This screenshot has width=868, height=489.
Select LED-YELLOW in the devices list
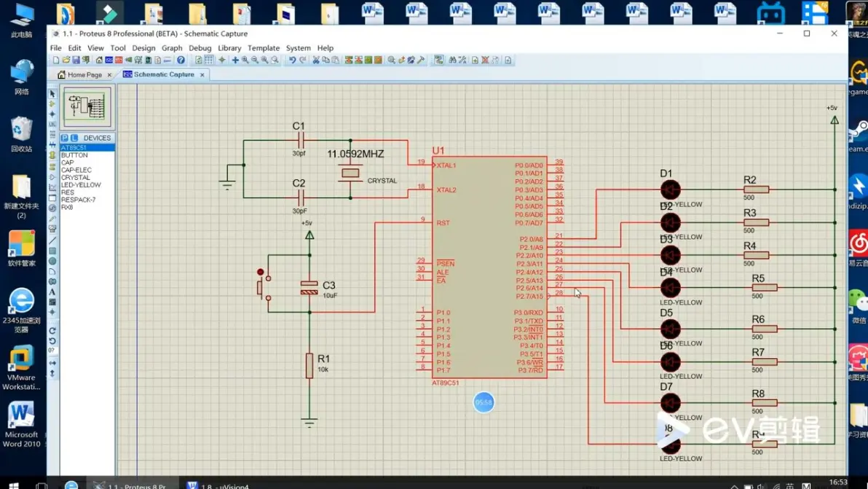[81, 185]
